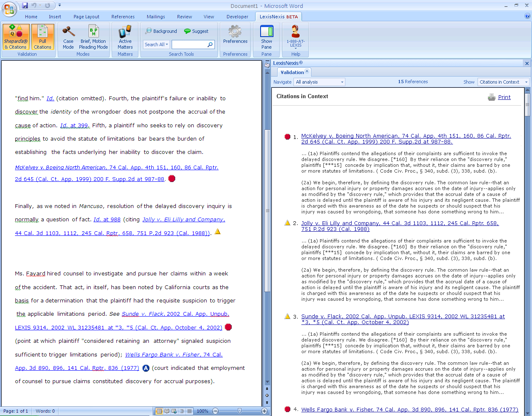Open the Insert ribbon tab

click(55, 17)
